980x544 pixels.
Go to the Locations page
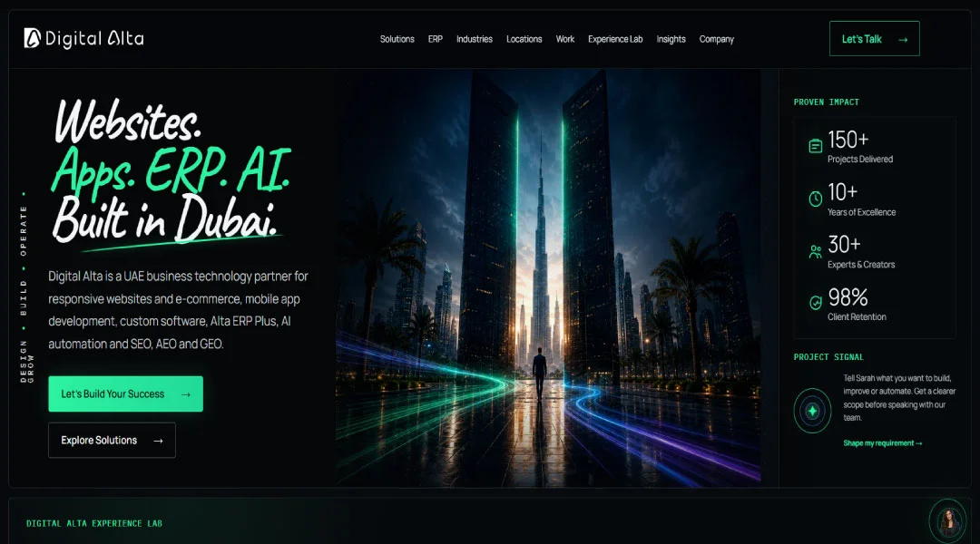[524, 39]
